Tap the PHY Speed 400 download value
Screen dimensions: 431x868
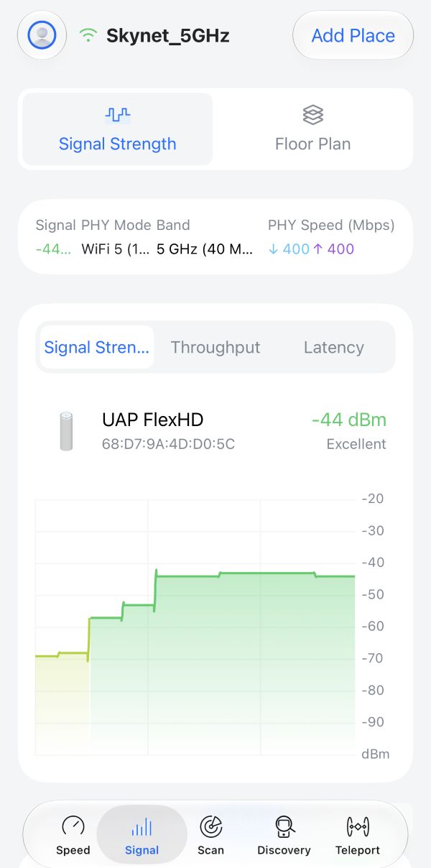pyautogui.click(x=289, y=249)
